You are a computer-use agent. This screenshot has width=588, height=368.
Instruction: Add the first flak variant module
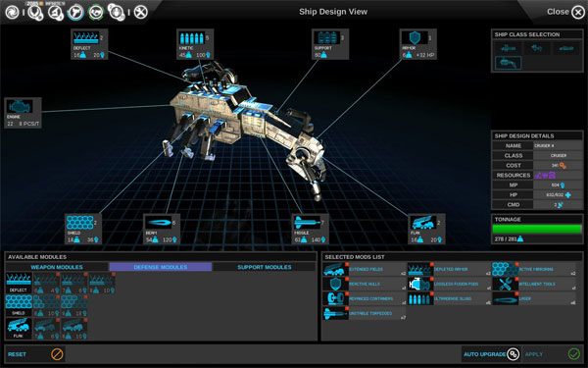point(46,328)
